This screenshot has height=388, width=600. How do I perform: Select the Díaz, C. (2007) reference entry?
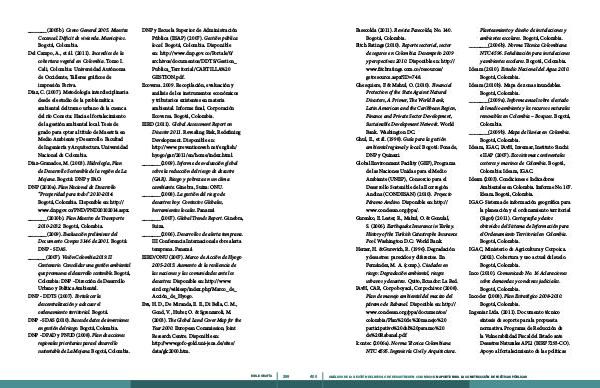tap(78, 124)
